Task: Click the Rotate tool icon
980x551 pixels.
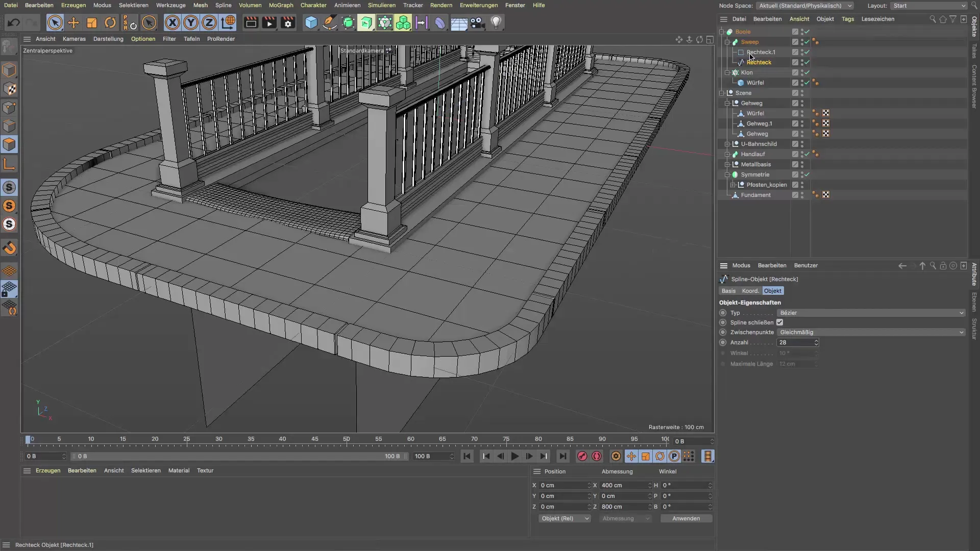Action: coord(110,22)
